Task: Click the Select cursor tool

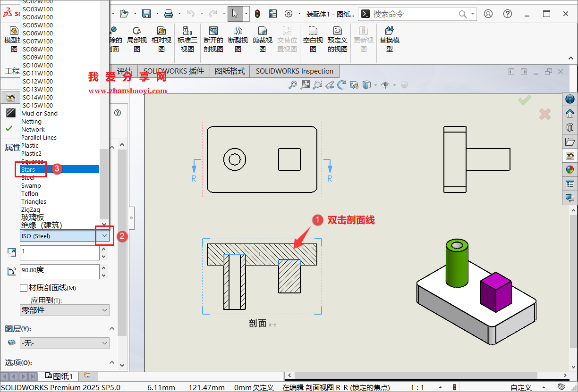Action: pyautogui.click(x=235, y=14)
